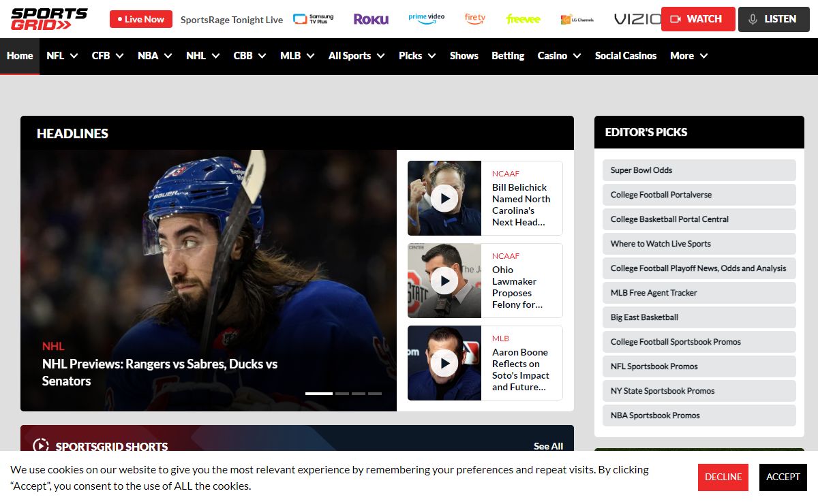The image size is (818, 504).
Task: Select the first headline carousel indicator
Action: (x=319, y=394)
